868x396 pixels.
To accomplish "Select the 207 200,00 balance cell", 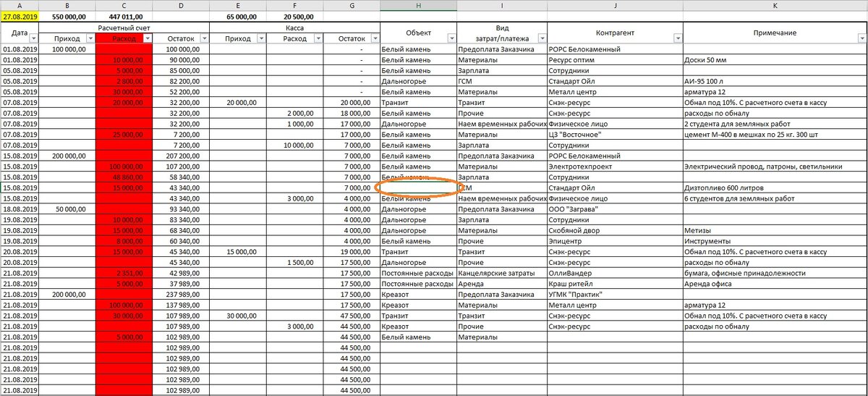I will (x=181, y=156).
